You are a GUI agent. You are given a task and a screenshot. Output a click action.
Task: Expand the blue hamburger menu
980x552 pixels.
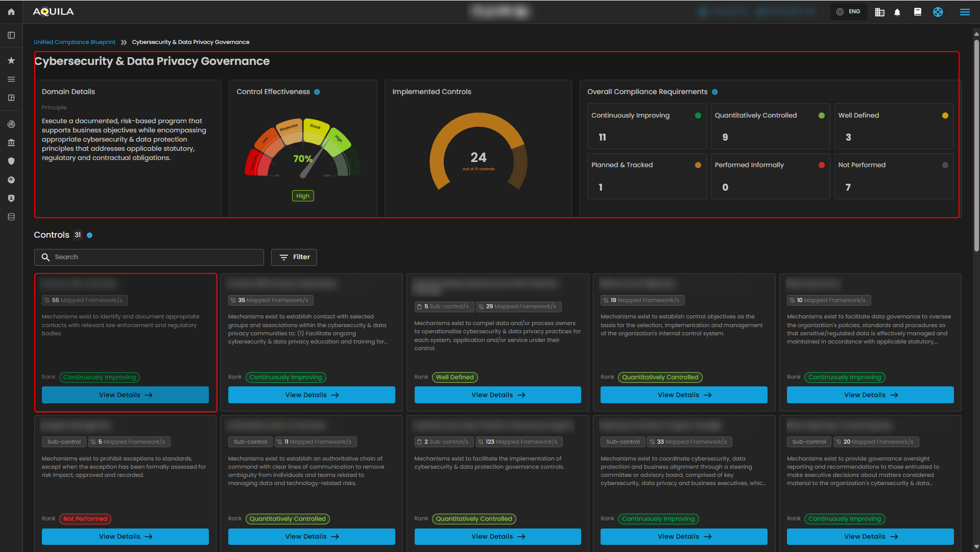pos(965,12)
